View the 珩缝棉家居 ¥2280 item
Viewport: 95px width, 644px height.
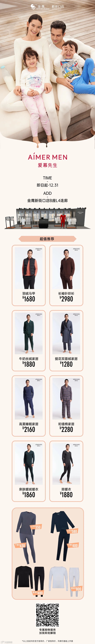(x=66, y=406)
